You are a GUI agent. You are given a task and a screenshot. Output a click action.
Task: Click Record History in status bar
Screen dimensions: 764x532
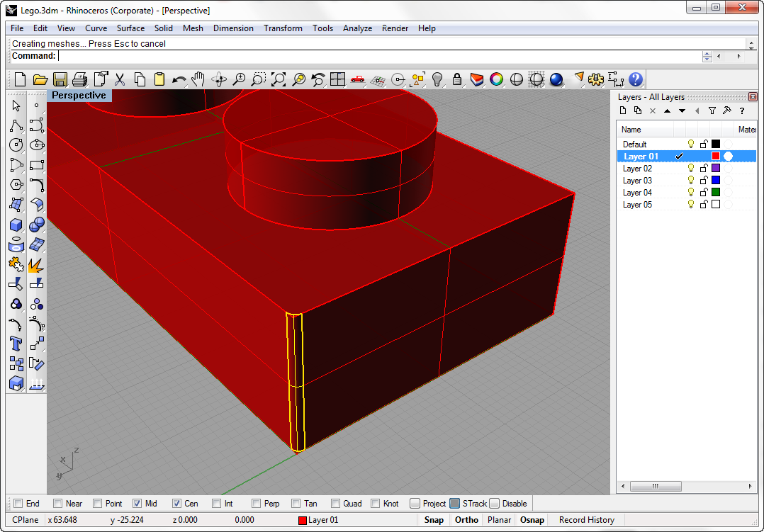tap(587, 520)
